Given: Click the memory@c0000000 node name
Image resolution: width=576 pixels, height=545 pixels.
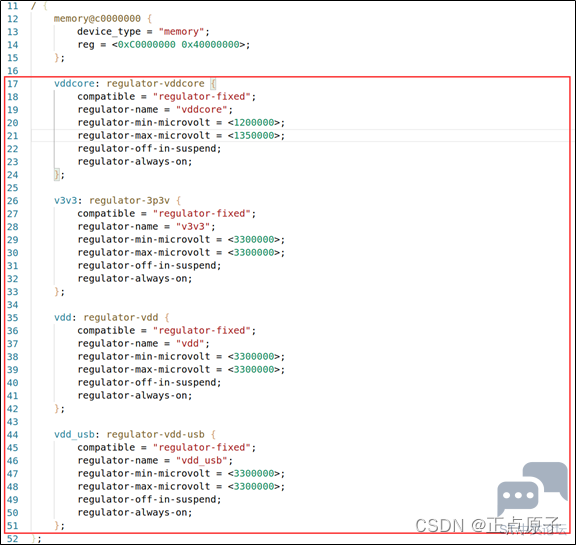Looking at the screenshot, I should point(97,18).
